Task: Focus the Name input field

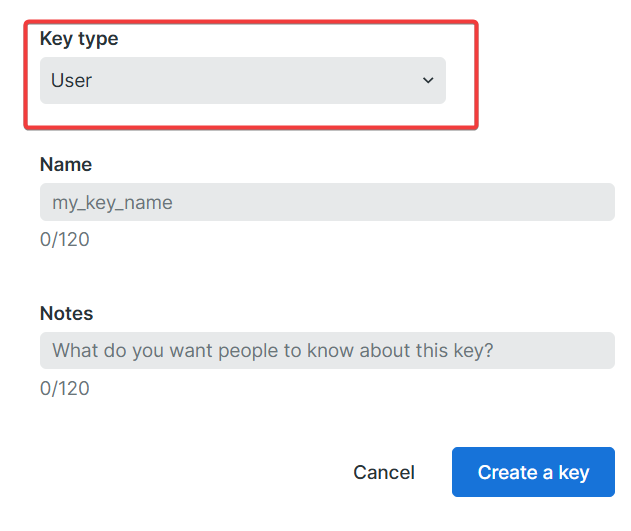Action: (x=326, y=202)
